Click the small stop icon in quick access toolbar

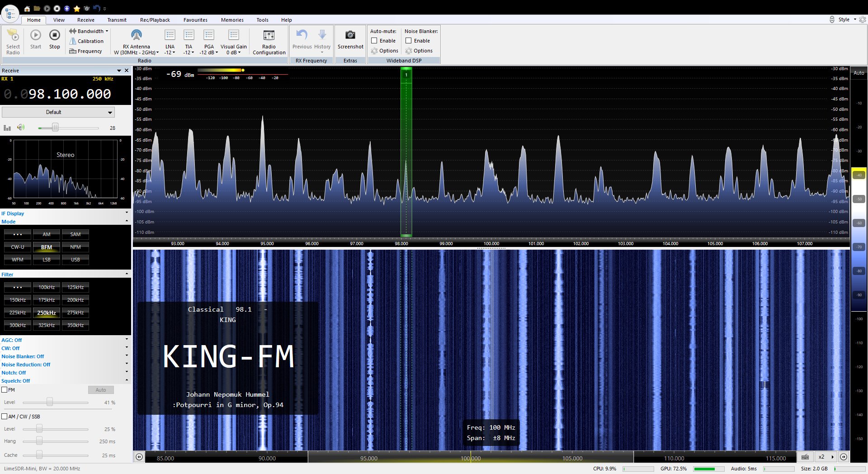[x=57, y=9]
